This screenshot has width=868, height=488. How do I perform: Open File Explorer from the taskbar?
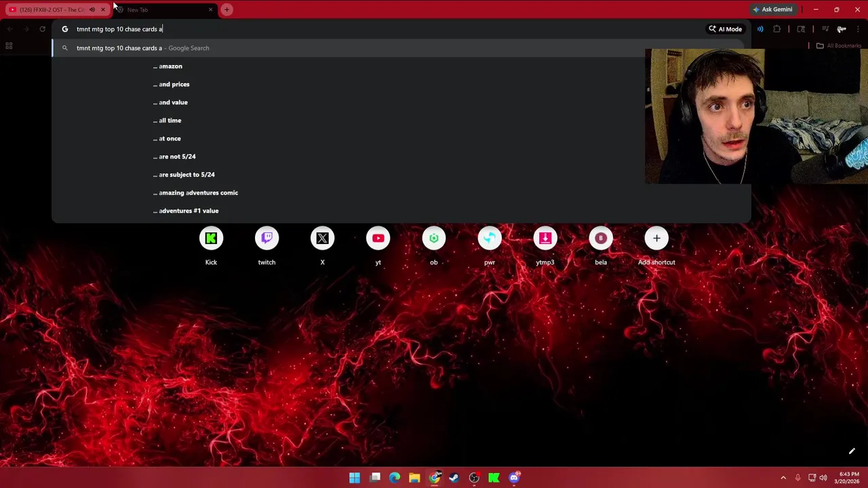tap(414, 478)
